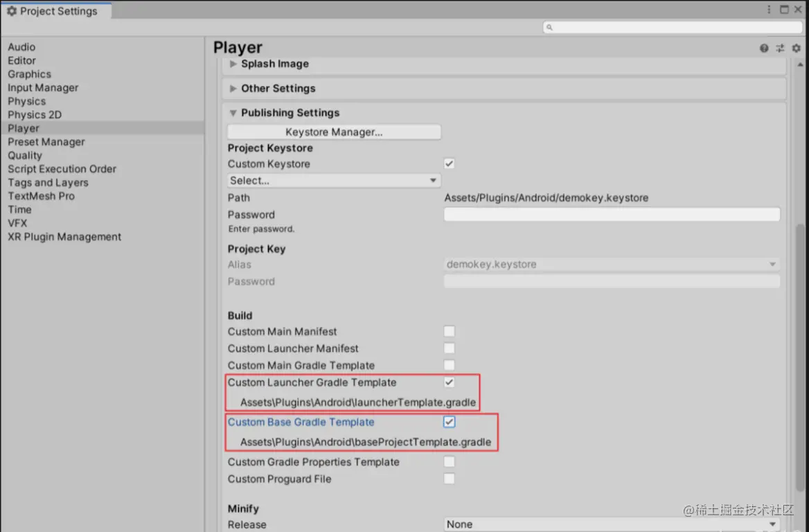This screenshot has width=809, height=532.
Task: Select the Player category in sidebar
Action: (x=102, y=128)
